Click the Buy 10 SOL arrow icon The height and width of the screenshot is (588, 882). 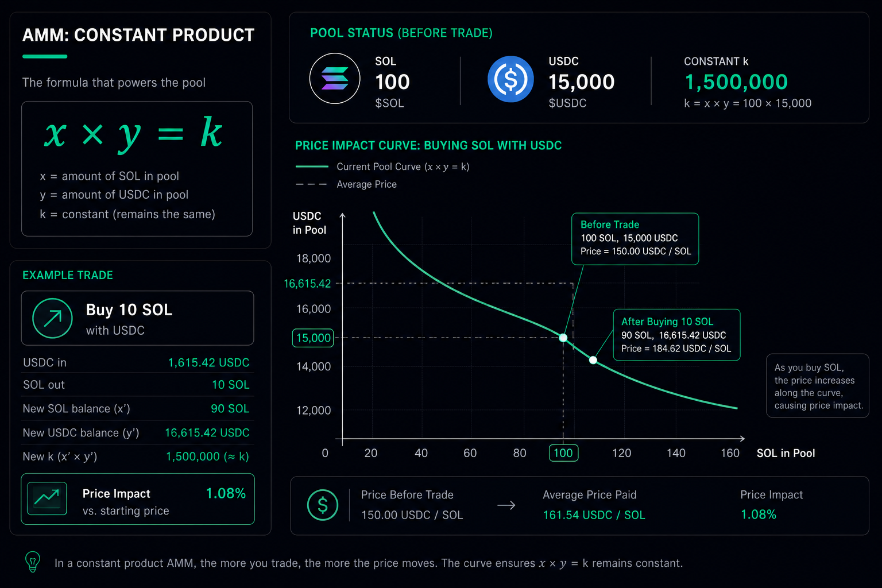click(x=52, y=318)
